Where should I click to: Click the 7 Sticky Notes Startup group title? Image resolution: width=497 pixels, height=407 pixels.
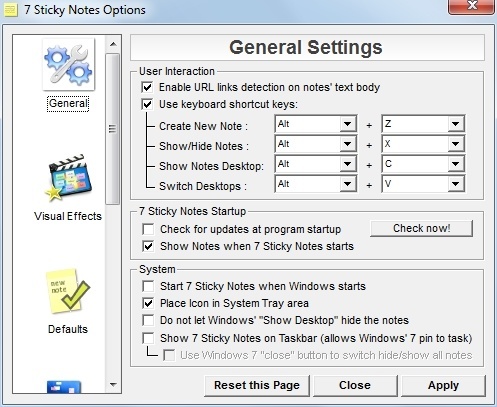pos(193,211)
